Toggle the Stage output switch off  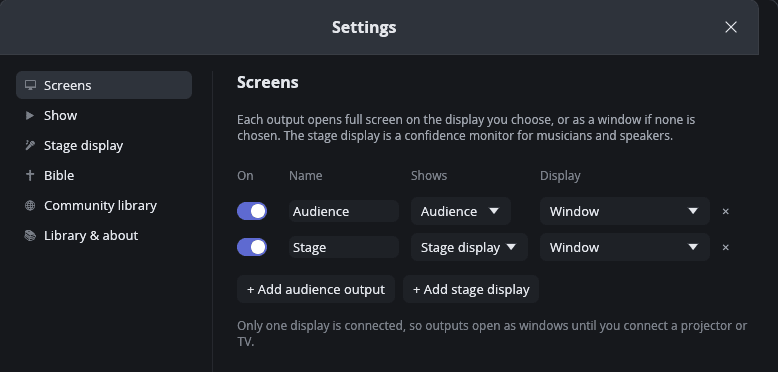pos(252,247)
